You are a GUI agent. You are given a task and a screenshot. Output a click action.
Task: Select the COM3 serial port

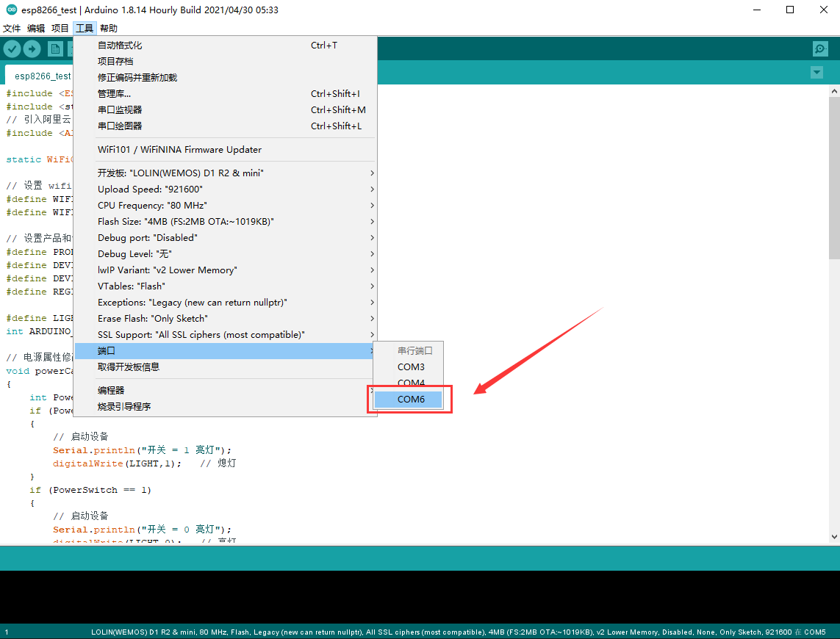tap(408, 367)
